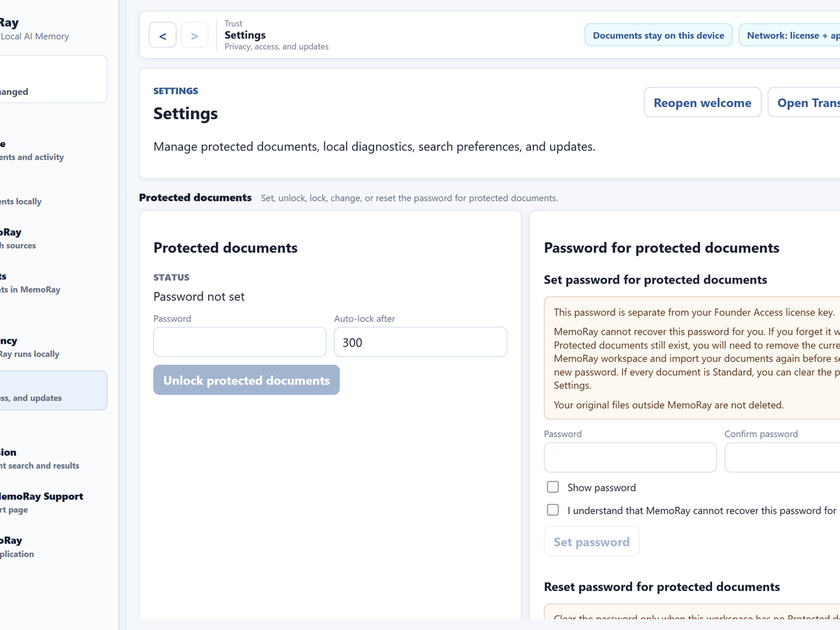This screenshot has height=630, width=840.
Task: Focus the Password field in Set password section
Action: 630,457
